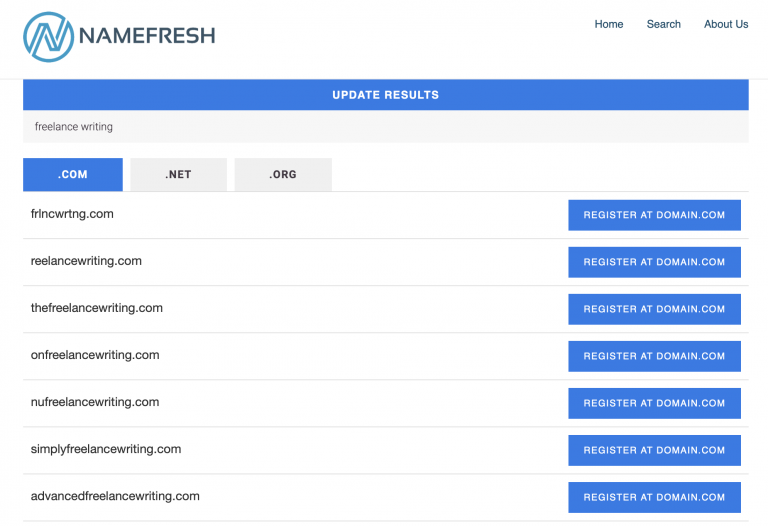The image size is (768, 526).
Task: Register frlncwrtng.com at Domain.com
Action: click(x=654, y=215)
